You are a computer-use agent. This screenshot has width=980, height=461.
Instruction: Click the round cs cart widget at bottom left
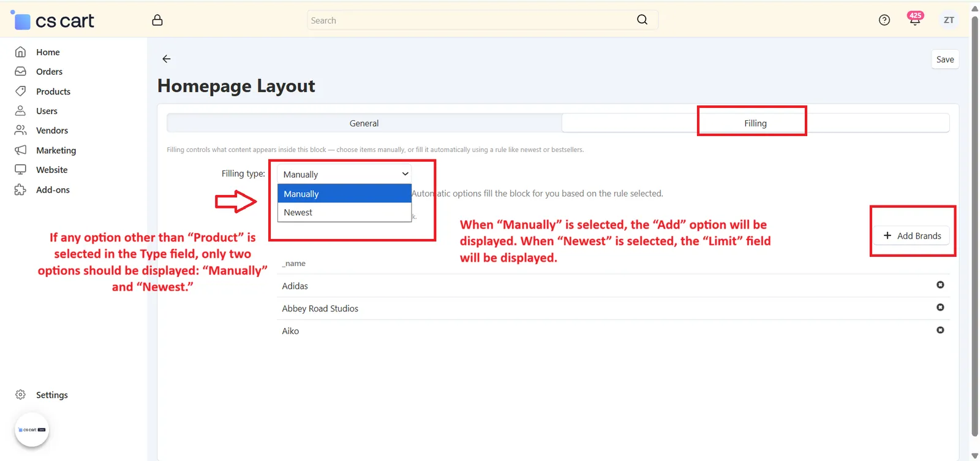tap(32, 430)
